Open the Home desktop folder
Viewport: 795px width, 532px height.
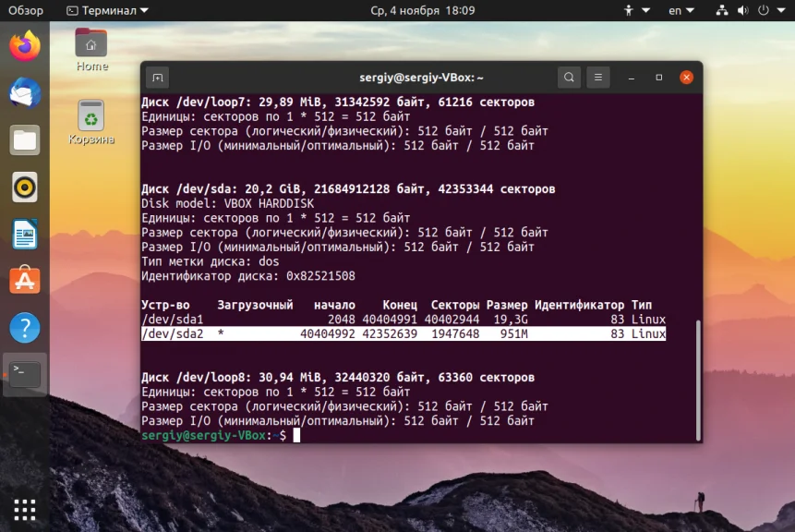point(91,50)
